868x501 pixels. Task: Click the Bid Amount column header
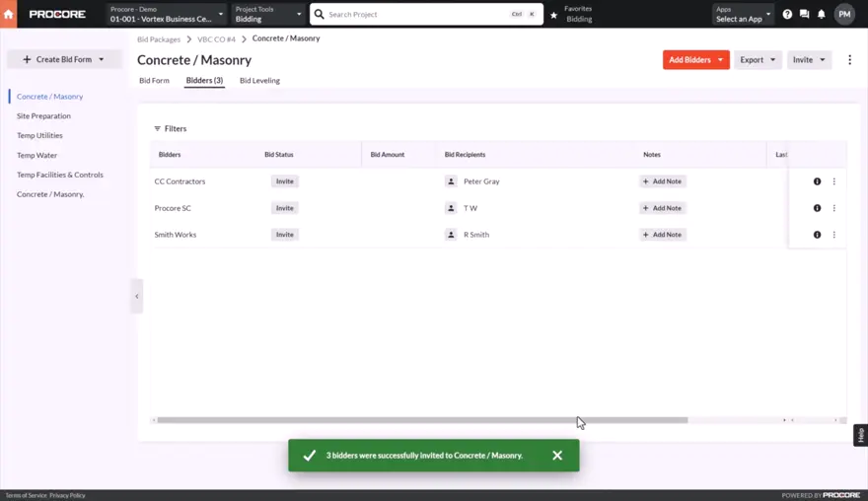[388, 155]
